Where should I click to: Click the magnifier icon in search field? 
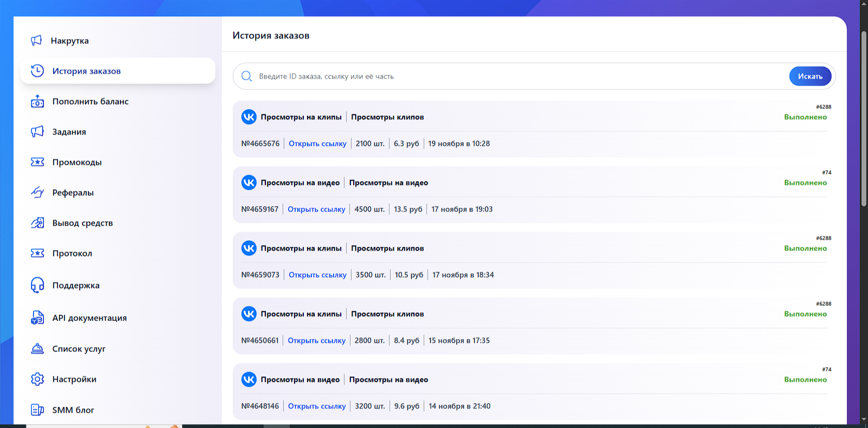click(x=246, y=76)
